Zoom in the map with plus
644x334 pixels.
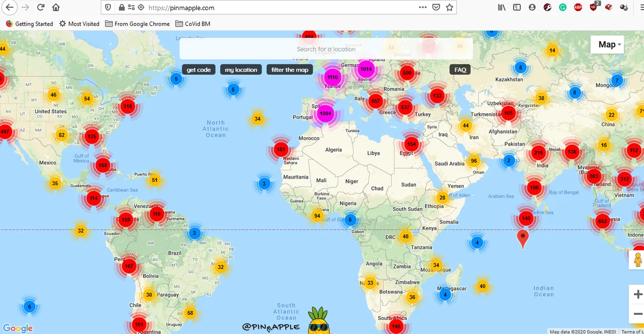click(638, 294)
